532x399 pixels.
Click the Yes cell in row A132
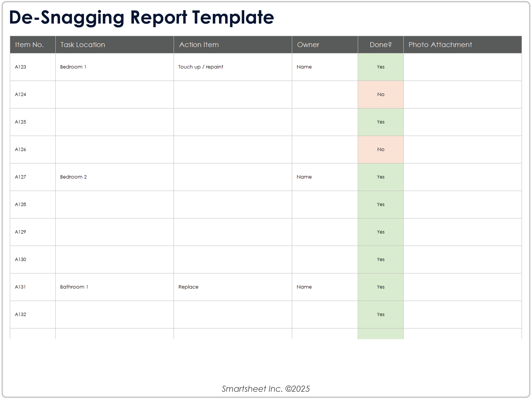[381, 314]
